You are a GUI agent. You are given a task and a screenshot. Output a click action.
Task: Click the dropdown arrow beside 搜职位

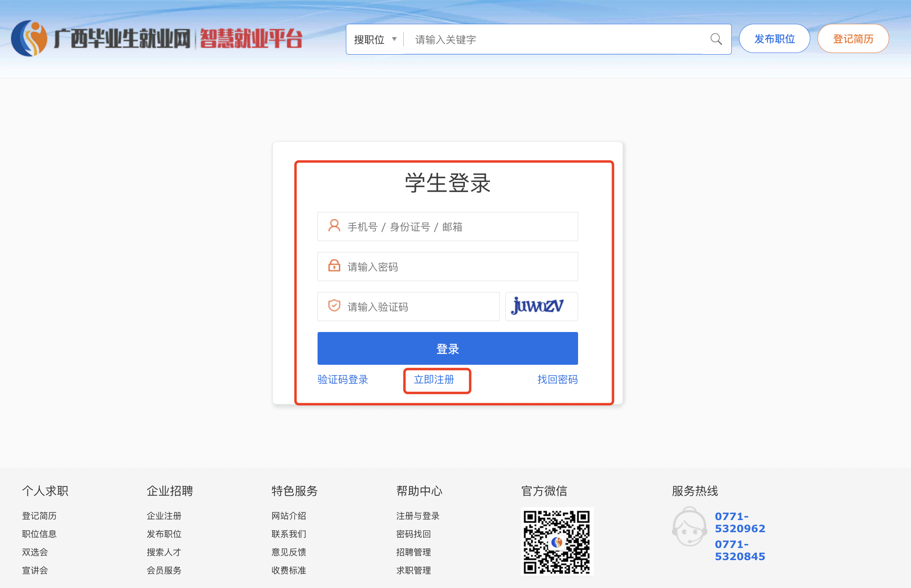[394, 39]
